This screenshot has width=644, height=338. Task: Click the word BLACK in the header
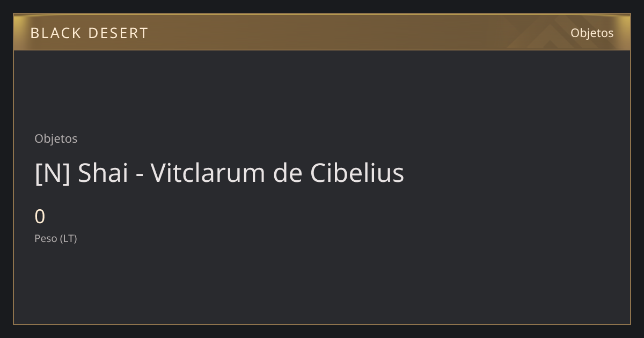(54, 33)
